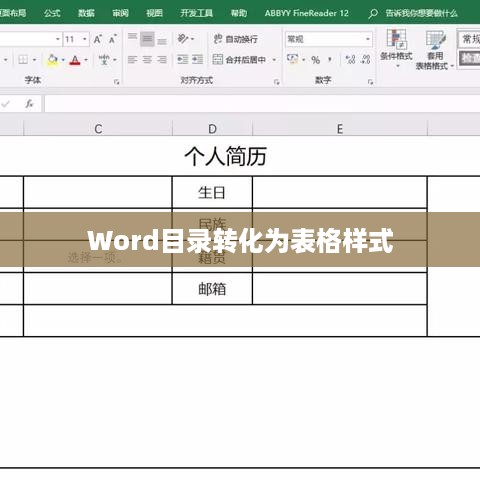Click inside the formula bar
Image resolution: width=480 pixels, height=480 pixels.
point(262,104)
